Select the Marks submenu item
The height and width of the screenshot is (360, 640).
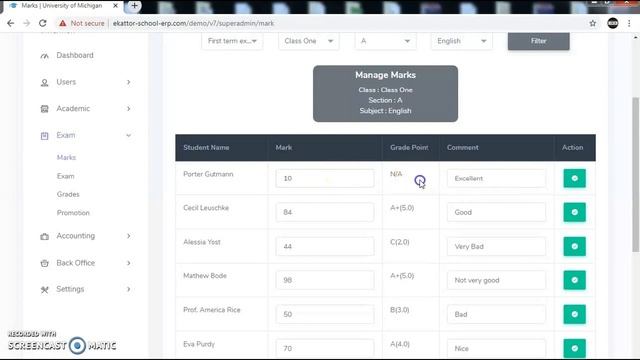click(66, 158)
